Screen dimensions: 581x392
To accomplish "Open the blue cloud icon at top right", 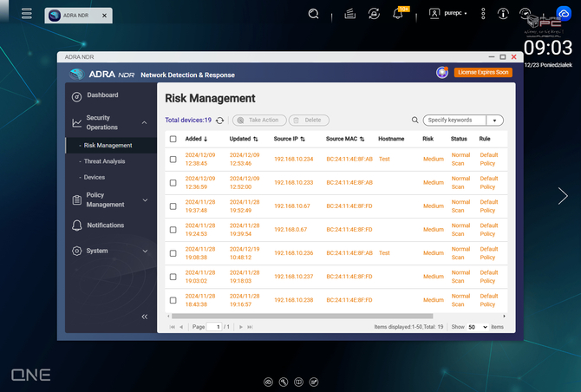I will pos(564,14).
